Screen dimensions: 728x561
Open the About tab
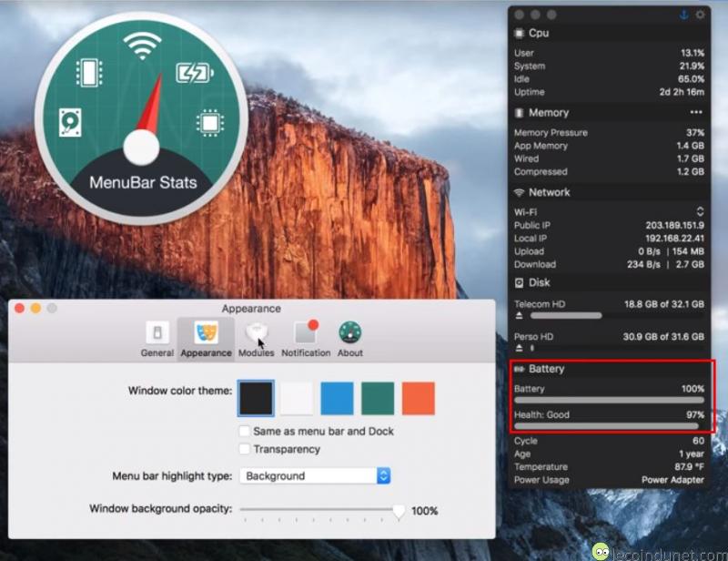click(x=350, y=340)
